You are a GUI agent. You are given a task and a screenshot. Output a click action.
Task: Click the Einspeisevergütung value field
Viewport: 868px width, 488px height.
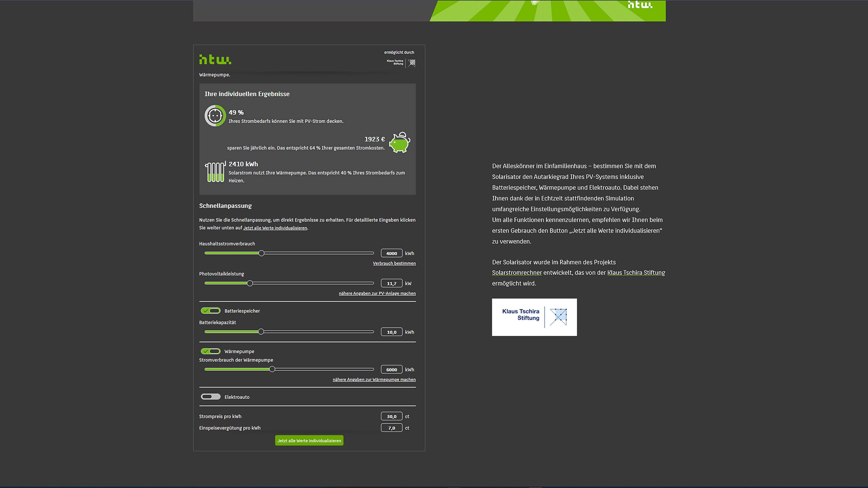click(391, 428)
